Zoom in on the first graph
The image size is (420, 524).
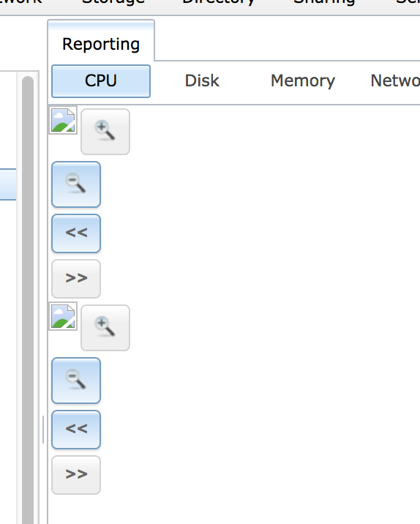[105, 132]
